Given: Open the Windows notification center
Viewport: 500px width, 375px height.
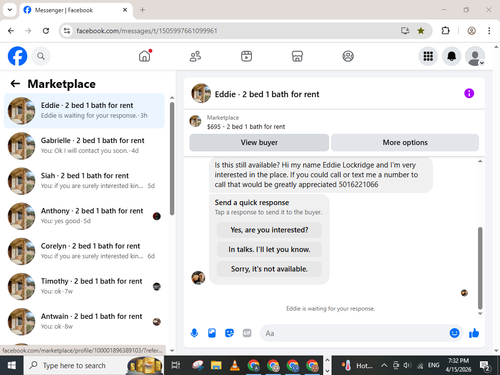Looking at the screenshot, I should coord(484,366).
